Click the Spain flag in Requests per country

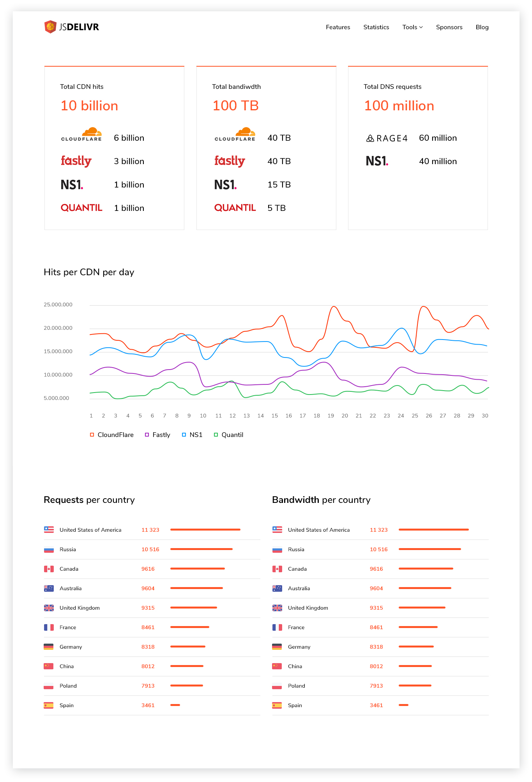tap(49, 706)
